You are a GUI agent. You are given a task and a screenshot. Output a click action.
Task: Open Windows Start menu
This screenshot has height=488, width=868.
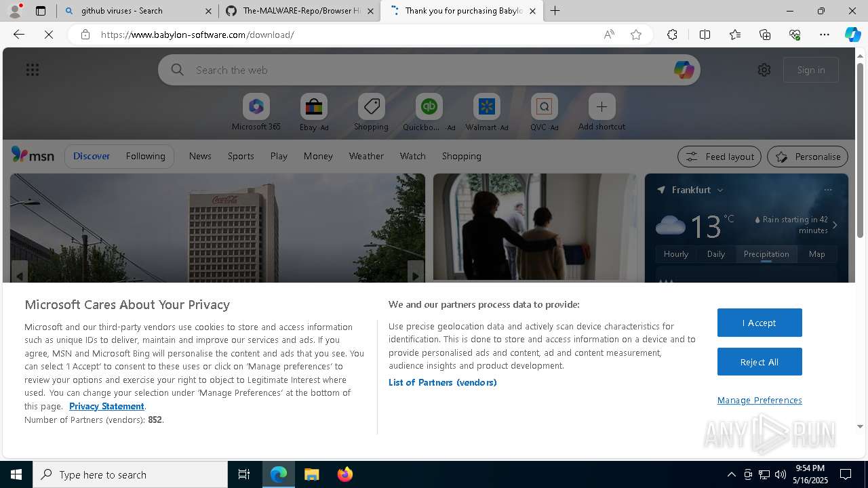pyautogui.click(x=16, y=474)
